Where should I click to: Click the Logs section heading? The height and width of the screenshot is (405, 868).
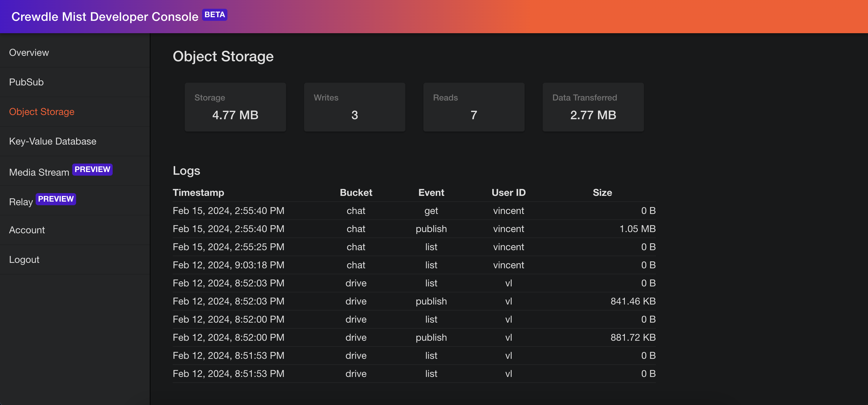186,171
